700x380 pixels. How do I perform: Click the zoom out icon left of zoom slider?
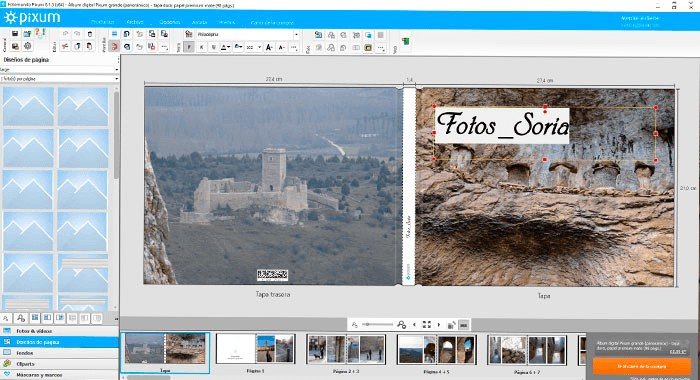(x=354, y=325)
